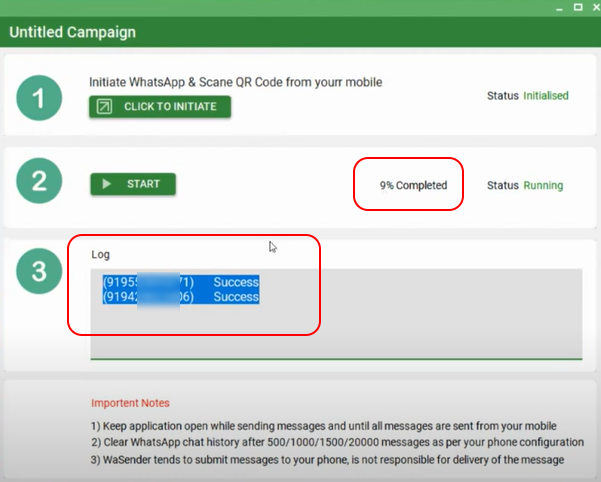Click the Log heading label

pyautogui.click(x=100, y=255)
